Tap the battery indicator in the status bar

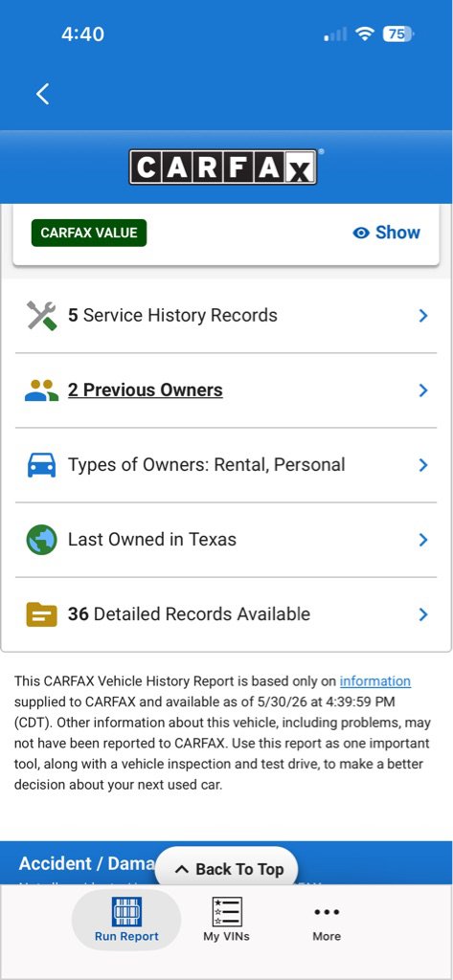click(x=398, y=34)
